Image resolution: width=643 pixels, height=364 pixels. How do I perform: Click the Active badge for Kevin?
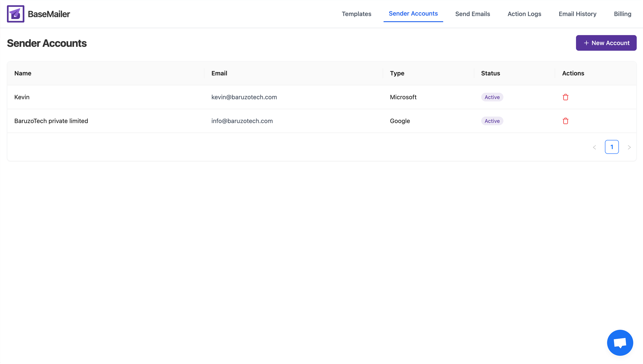(x=491, y=97)
